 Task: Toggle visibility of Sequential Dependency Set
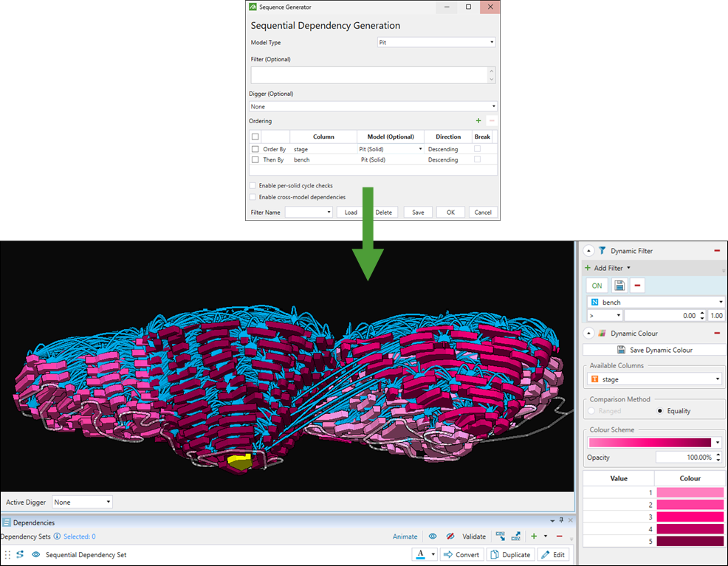35,554
